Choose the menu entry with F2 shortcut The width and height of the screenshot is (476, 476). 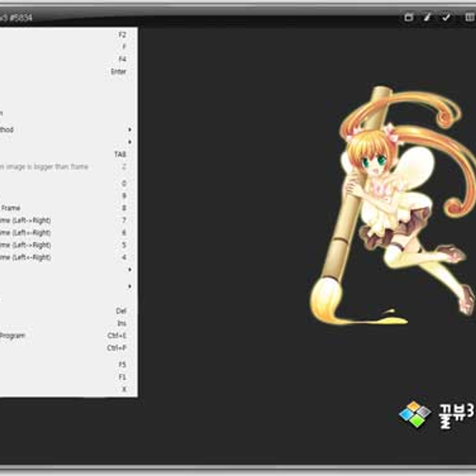click(69, 35)
